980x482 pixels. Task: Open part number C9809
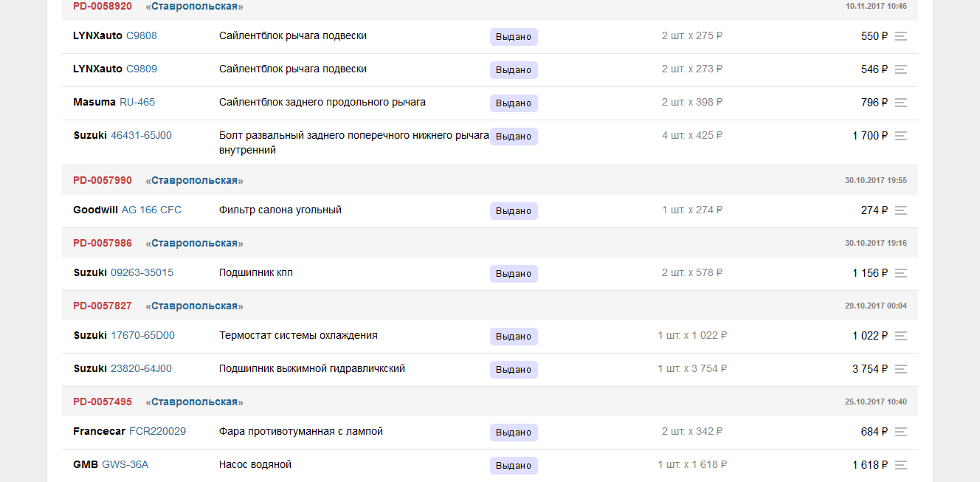coord(142,69)
